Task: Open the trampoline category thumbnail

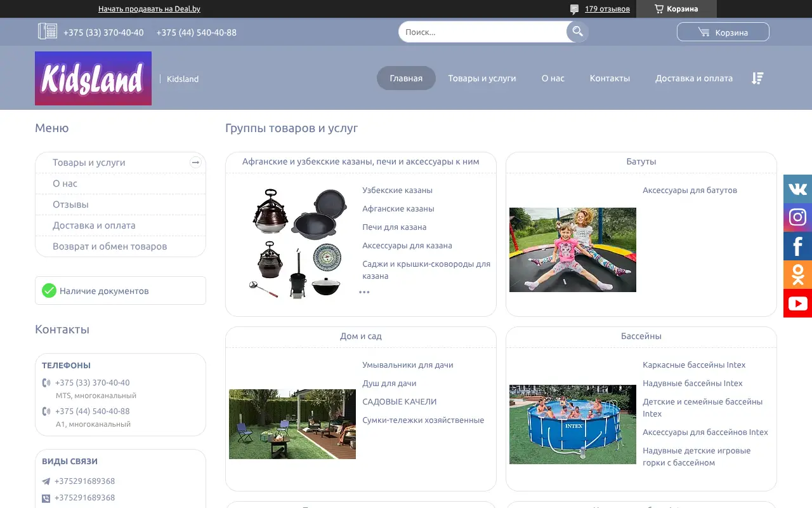Action: coord(572,250)
